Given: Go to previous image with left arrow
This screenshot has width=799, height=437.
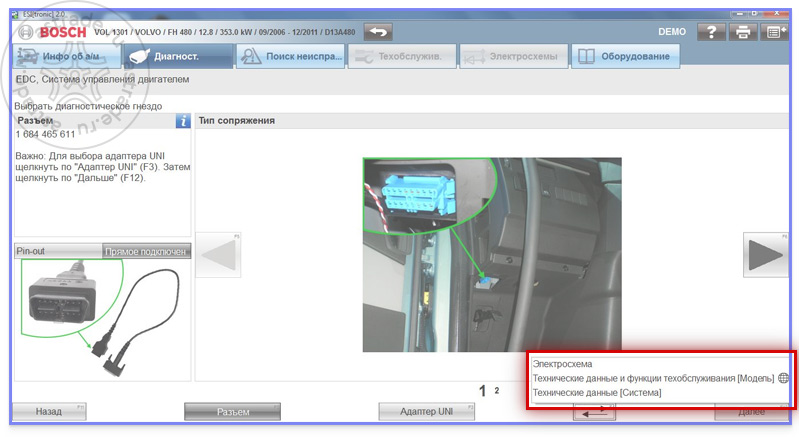Looking at the screenshot, I should coord(218,255).
